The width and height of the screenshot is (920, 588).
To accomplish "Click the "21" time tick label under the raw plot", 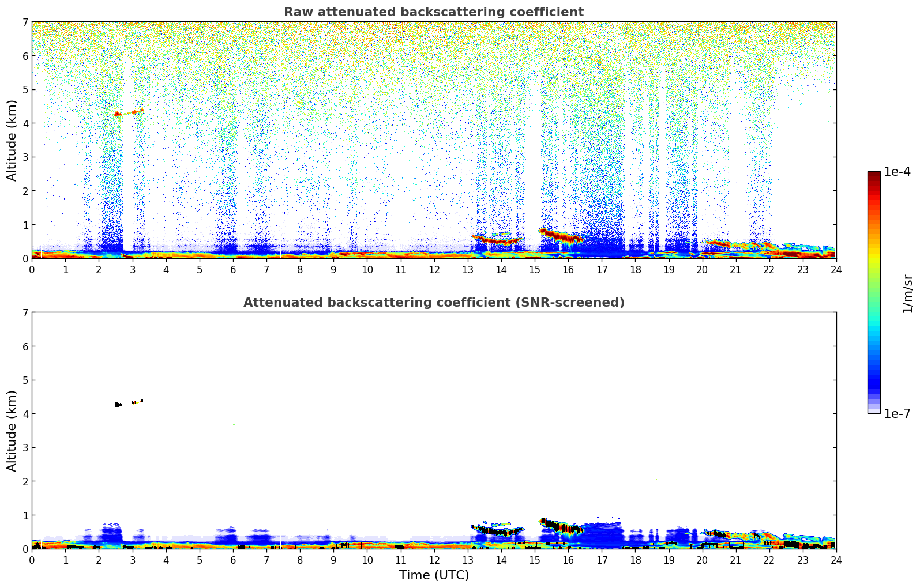I will 735,270.
